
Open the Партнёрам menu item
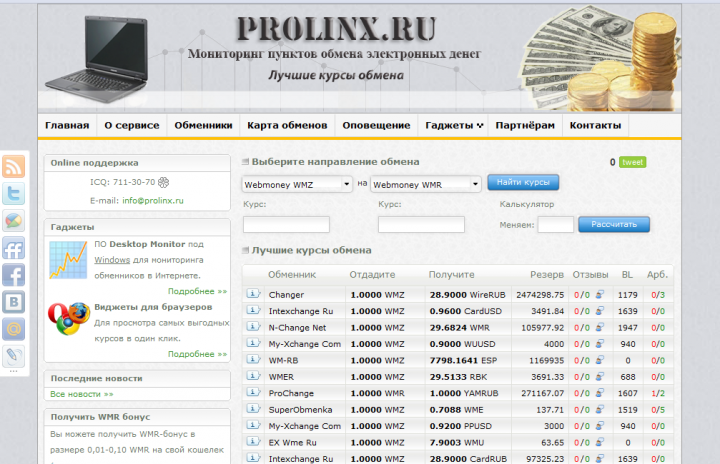click(525, 125)
